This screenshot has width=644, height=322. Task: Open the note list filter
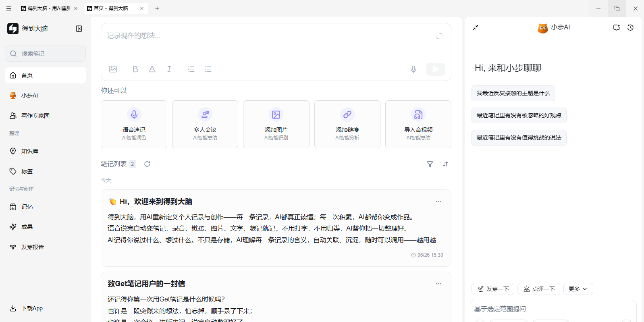(430, 164)
